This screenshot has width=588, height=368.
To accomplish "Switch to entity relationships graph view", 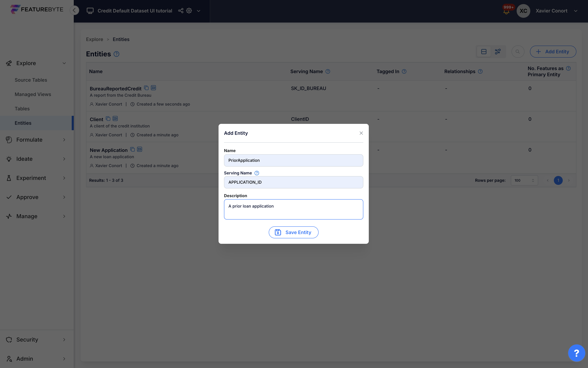I will 498,51.
